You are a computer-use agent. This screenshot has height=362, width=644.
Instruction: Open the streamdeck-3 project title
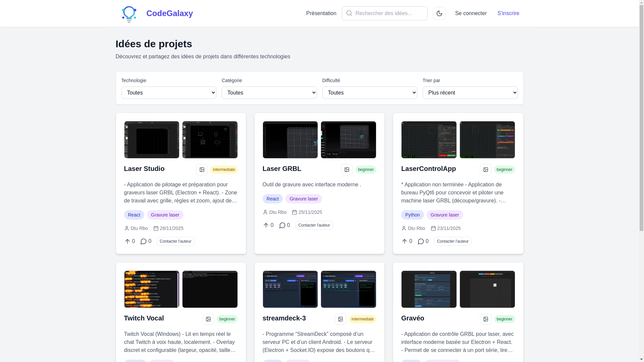[284, 318]
